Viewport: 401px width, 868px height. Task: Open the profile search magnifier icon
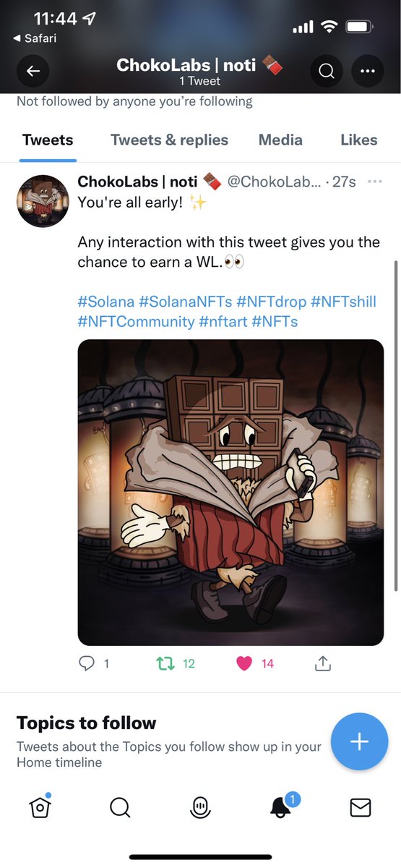[x=327, y=71]
